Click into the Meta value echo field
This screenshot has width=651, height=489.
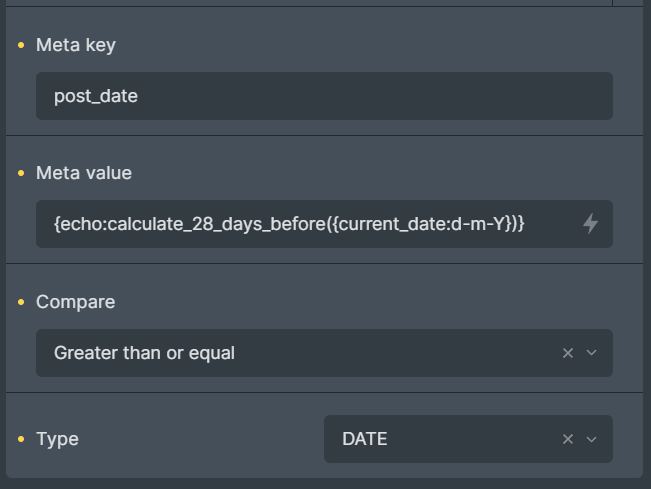tap(300, 224)
